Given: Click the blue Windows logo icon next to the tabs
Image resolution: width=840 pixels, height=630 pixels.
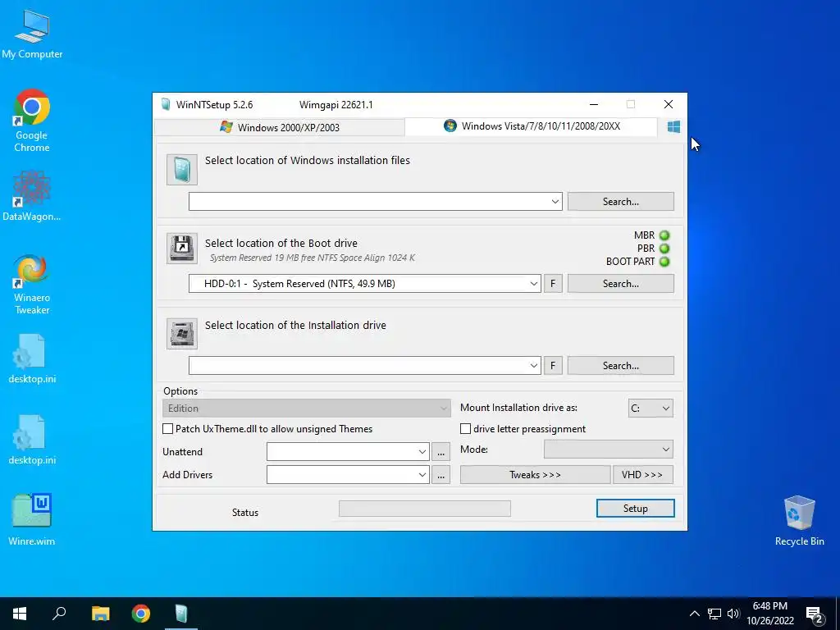Looking at the screenshot, I should 674,126.
